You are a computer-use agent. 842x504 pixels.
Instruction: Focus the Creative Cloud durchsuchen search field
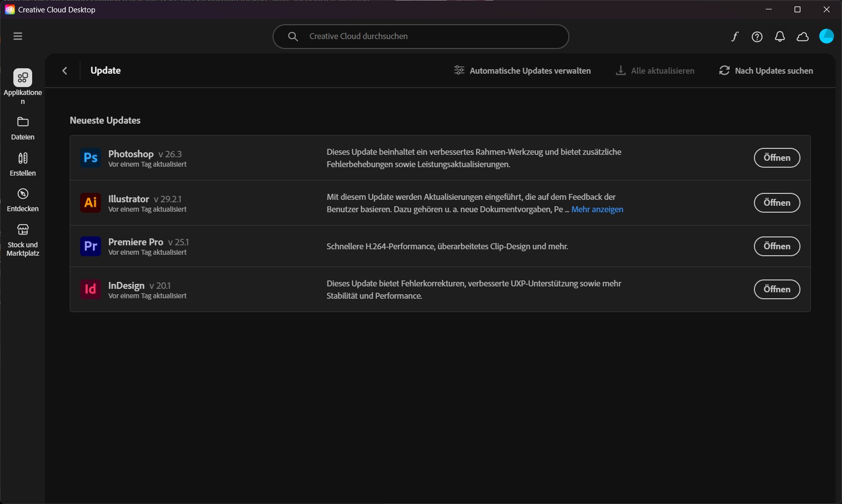(421, 37)
